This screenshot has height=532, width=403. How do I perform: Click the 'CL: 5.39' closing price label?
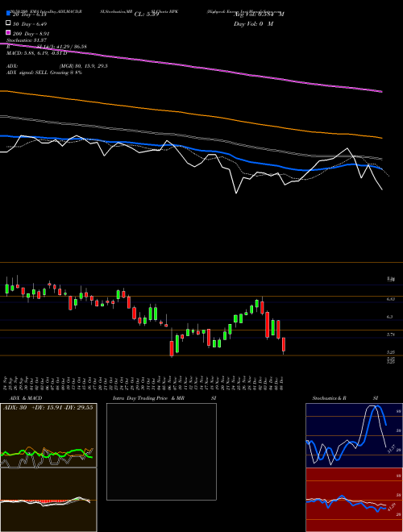click(x=147, y=15)
